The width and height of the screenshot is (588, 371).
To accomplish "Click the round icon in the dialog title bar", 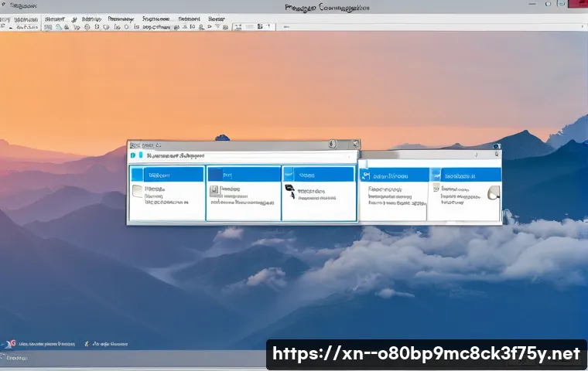I will [x=332, y=145].
